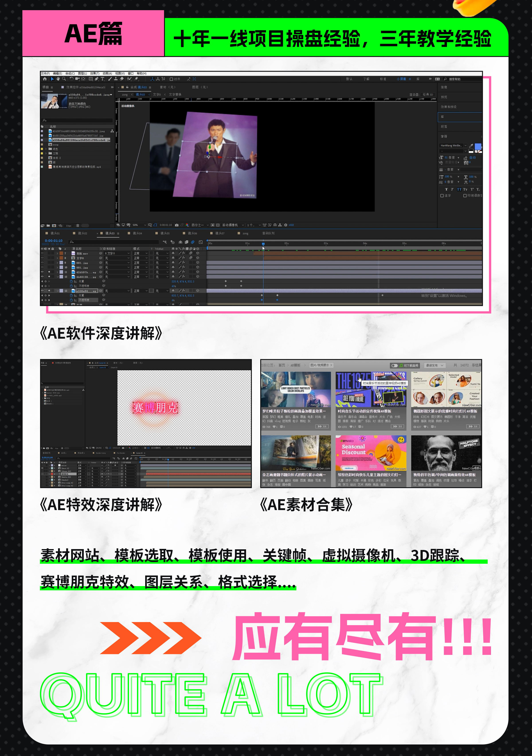Click the delete trash icon in project panel
Image resolution: width=532 pixels, height=756 pixels.
pyautogui.click(x=78, y=226)
